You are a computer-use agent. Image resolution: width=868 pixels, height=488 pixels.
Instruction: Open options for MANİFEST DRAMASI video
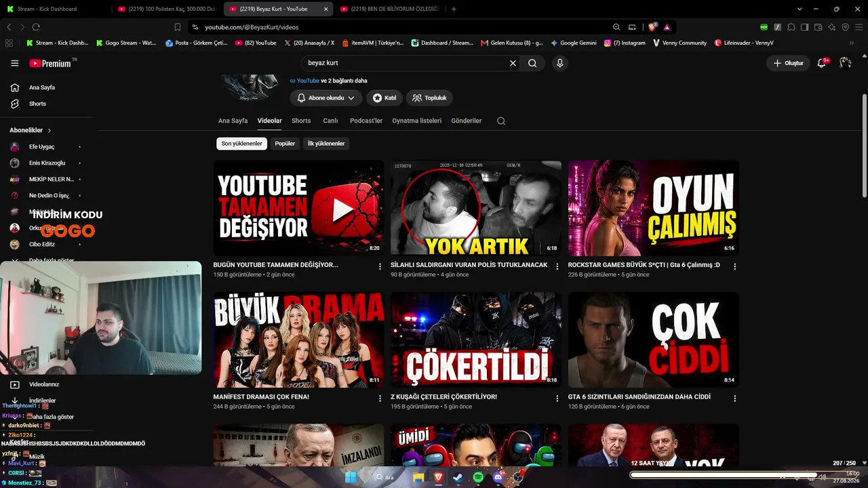click(x=380, y=399)
